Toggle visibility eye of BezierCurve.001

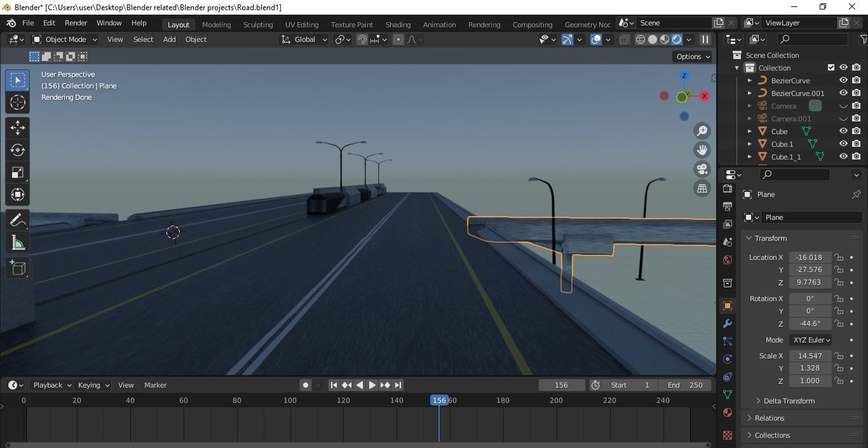(843, 93)
